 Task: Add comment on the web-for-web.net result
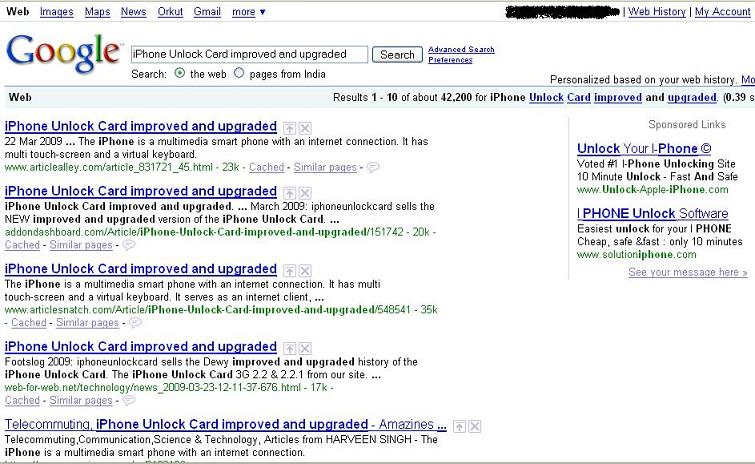coord(129,400)
